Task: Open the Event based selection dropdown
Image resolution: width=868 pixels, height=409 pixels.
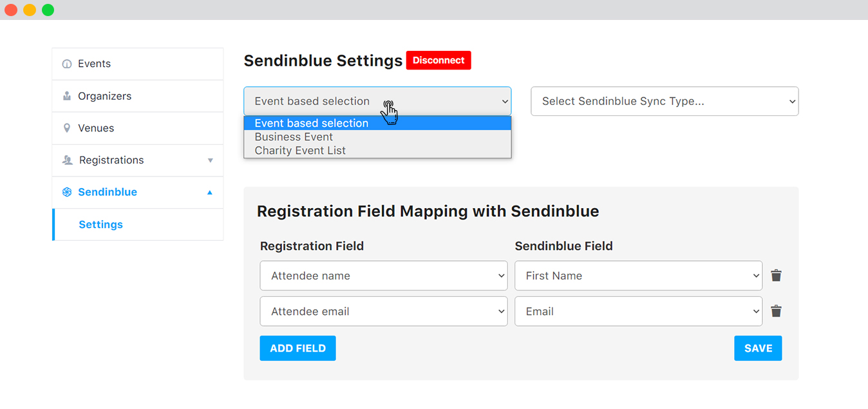Action: (377, 101)
